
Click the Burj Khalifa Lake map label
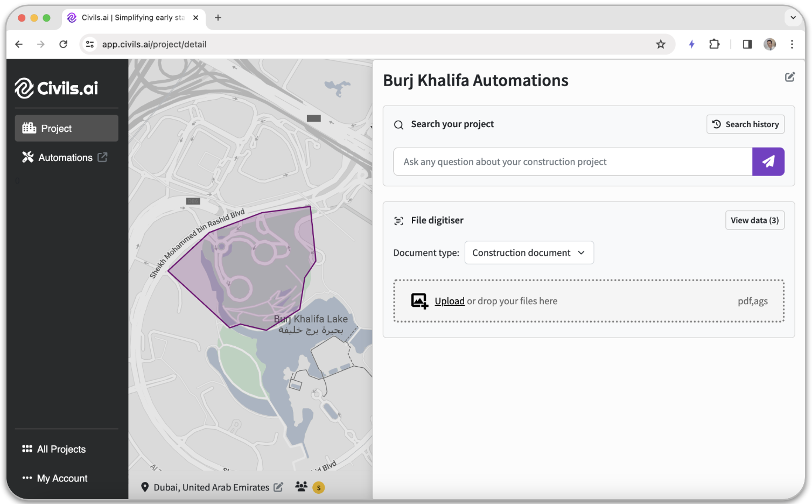(x=311, y=324)
